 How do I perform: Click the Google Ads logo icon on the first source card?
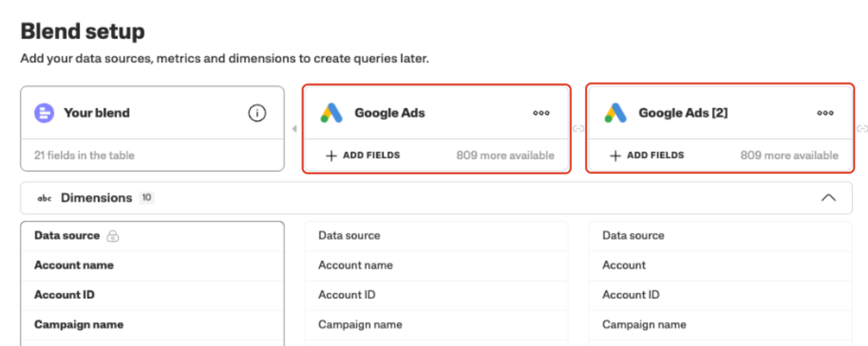click(x=331, y=113)
